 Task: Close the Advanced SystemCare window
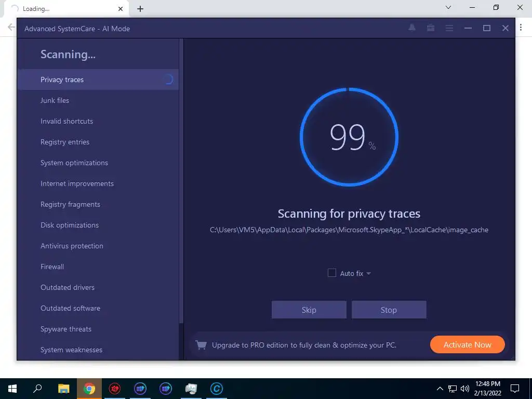click(505, 28)
